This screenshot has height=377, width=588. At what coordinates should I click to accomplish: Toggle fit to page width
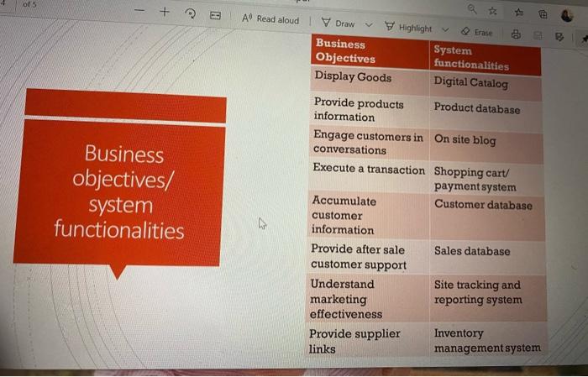[x=215, y=15]
